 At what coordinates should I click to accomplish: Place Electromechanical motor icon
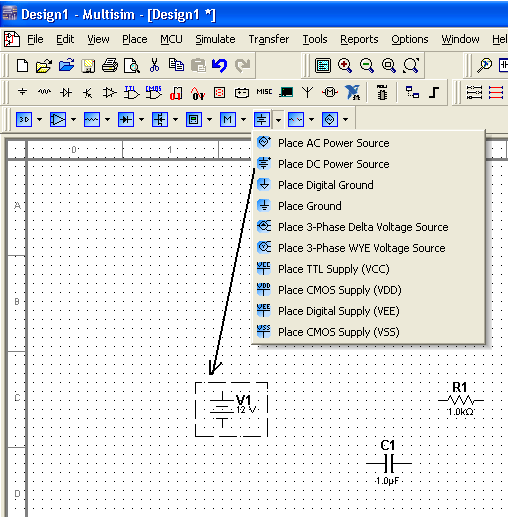tap(330, 92)
